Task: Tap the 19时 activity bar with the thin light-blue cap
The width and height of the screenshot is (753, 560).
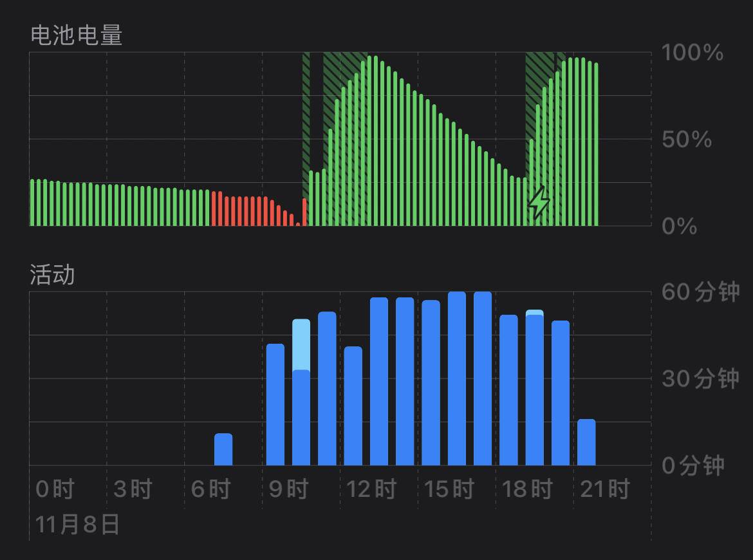Action: (x=534, y=387)
